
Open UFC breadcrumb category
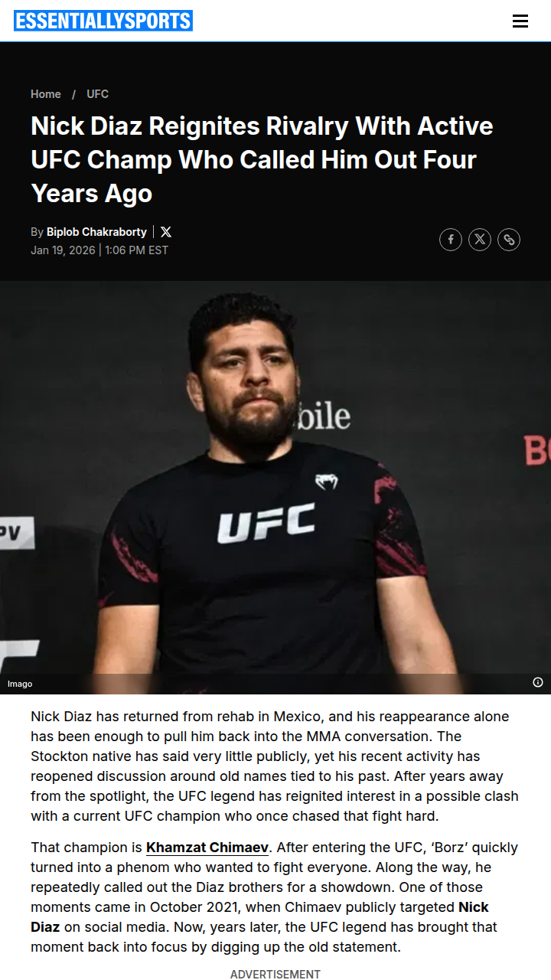point(97,94)
